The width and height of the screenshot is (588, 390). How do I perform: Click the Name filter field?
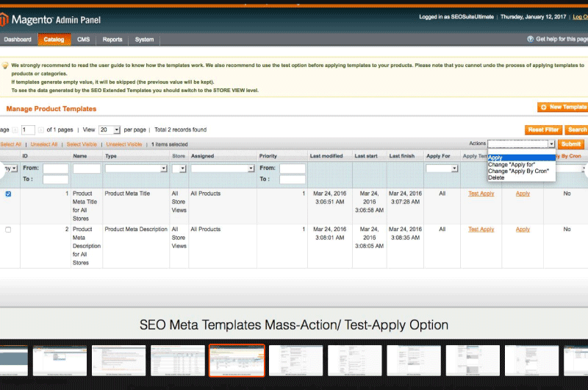coord(87,169)
